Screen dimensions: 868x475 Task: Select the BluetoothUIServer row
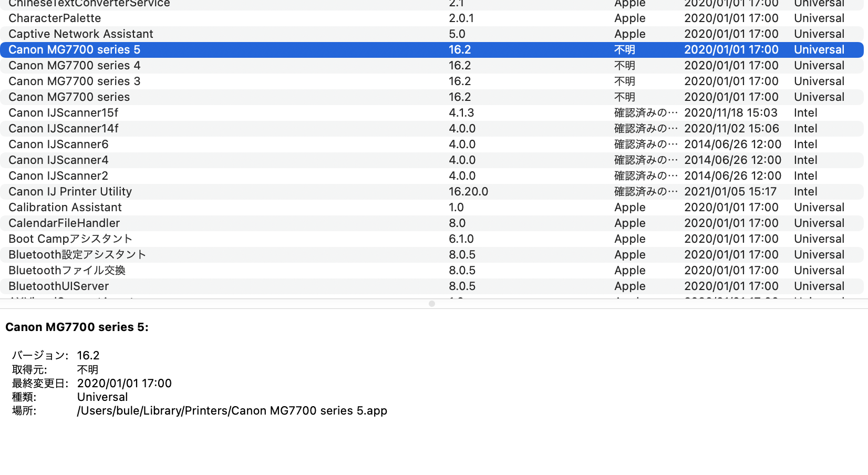432,286
